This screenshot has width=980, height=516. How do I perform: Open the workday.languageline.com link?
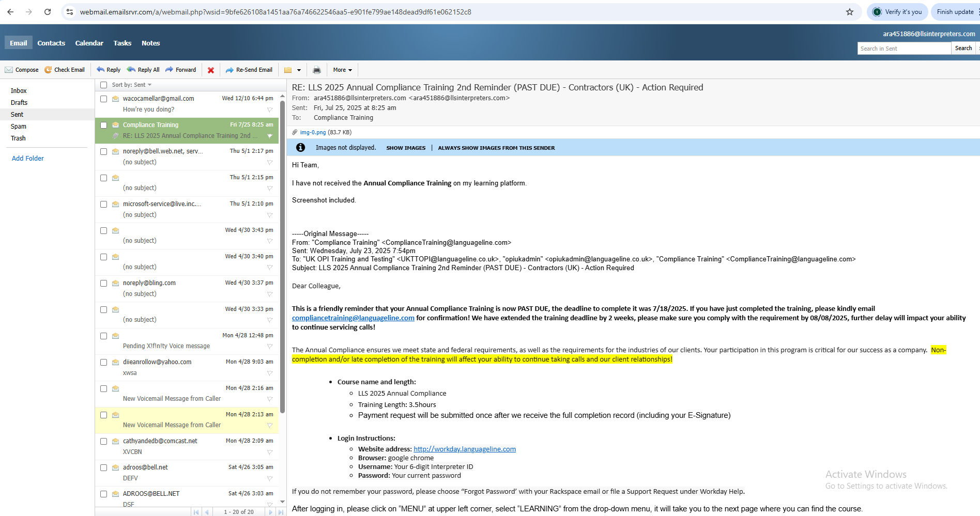pos(464,449)
